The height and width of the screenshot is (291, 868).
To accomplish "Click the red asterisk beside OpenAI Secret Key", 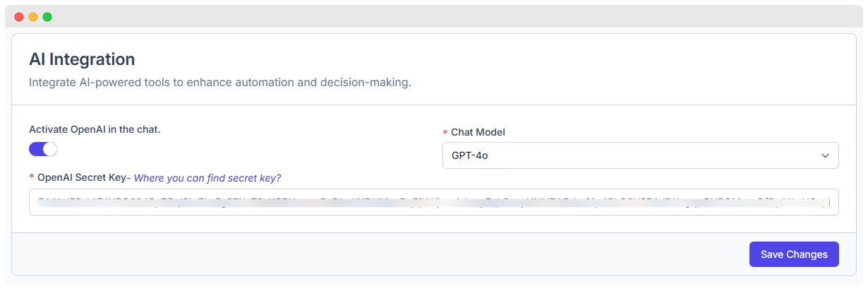I will point(32,179).
